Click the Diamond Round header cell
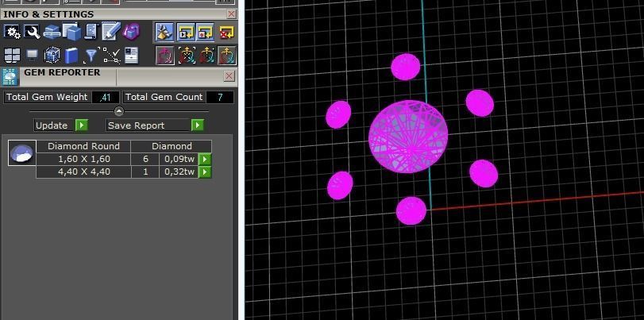 [x=84, y=146]
